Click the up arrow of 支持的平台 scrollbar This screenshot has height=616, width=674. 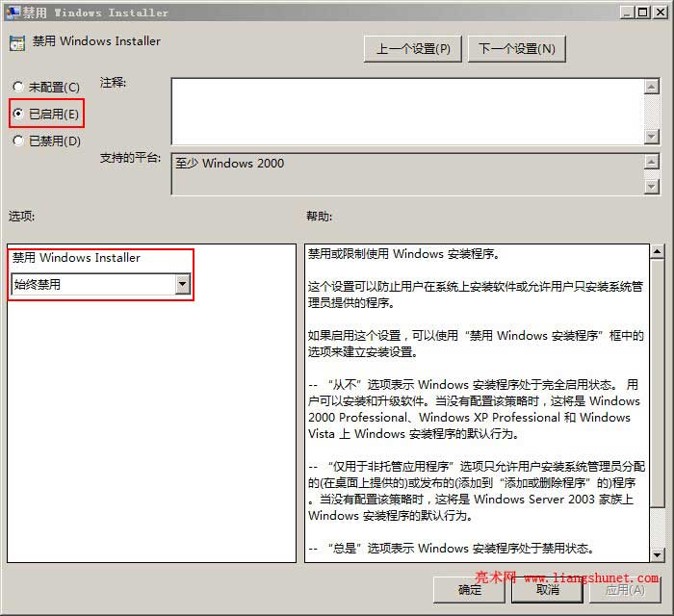click(x=652, y=162)
